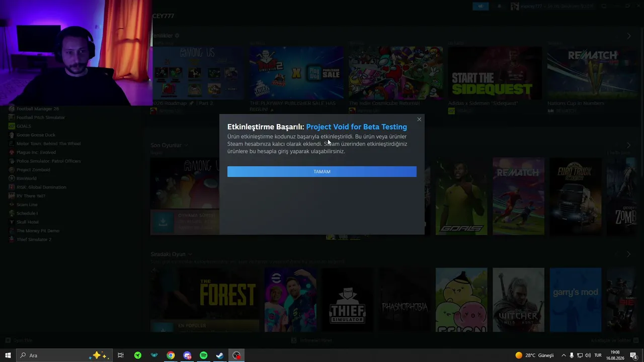Open the Phasmophobia game cover
The width and height of the screenshot is (644, 362).
405,300
